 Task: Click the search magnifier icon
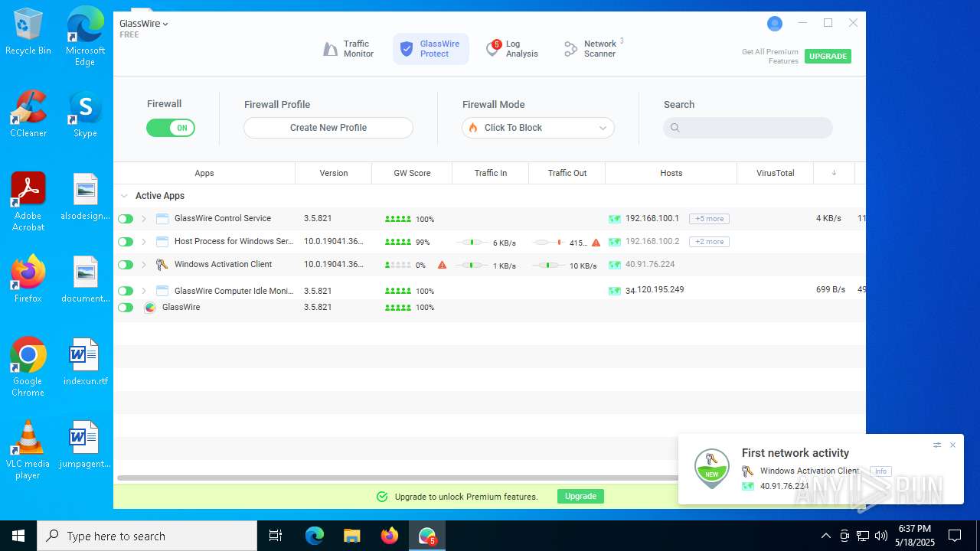675,128
